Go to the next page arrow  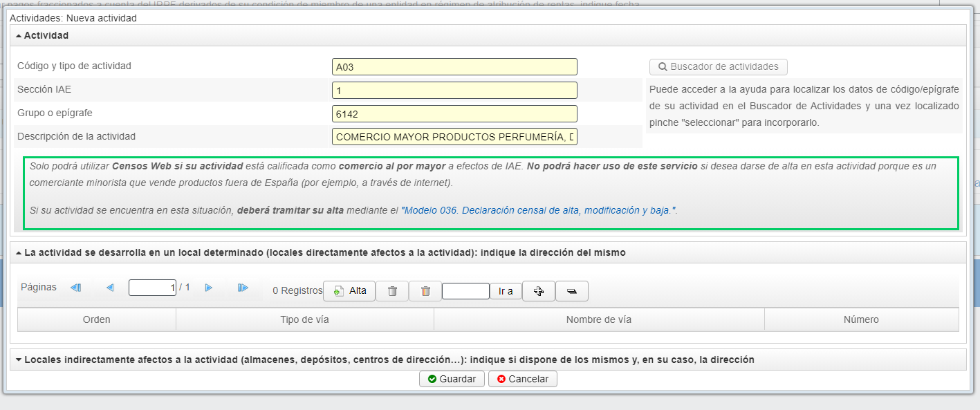click(209, 288)
